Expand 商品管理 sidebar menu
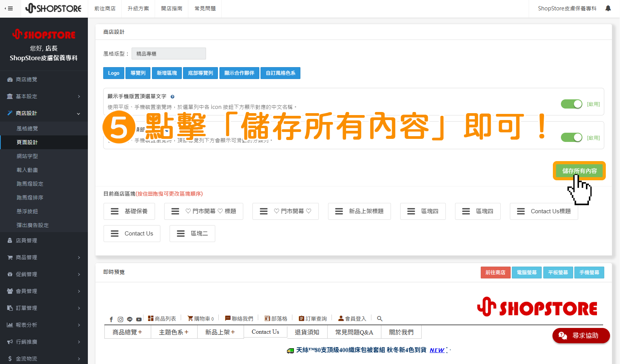The width and height of the screenshot is (620, 364). coord(44,257)
